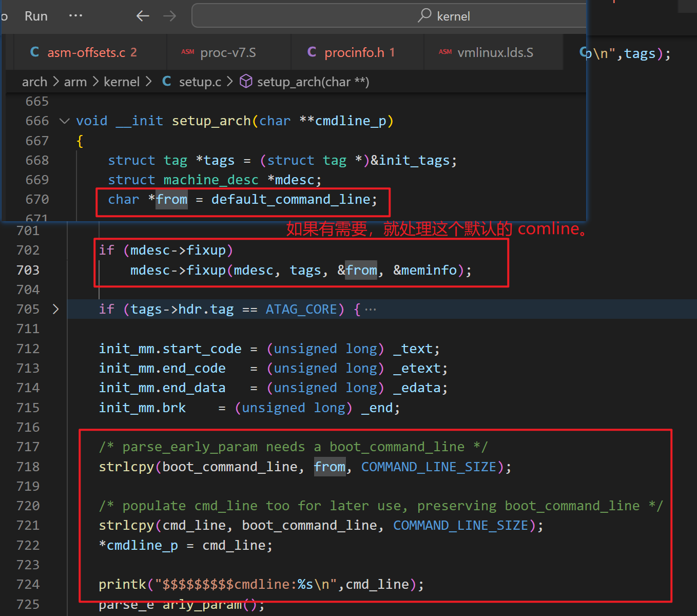The height and width of the screenshot is (616, 697).
Task: Select the kernel breadcrumb segment
Action: click(x=122, y=82)
